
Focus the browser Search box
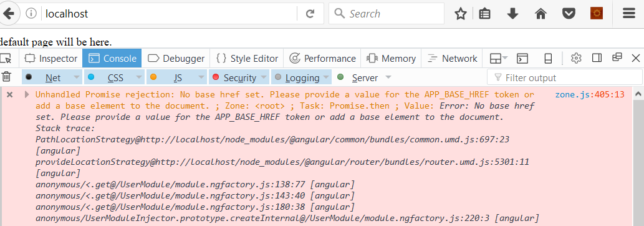[x=387, y=14]
